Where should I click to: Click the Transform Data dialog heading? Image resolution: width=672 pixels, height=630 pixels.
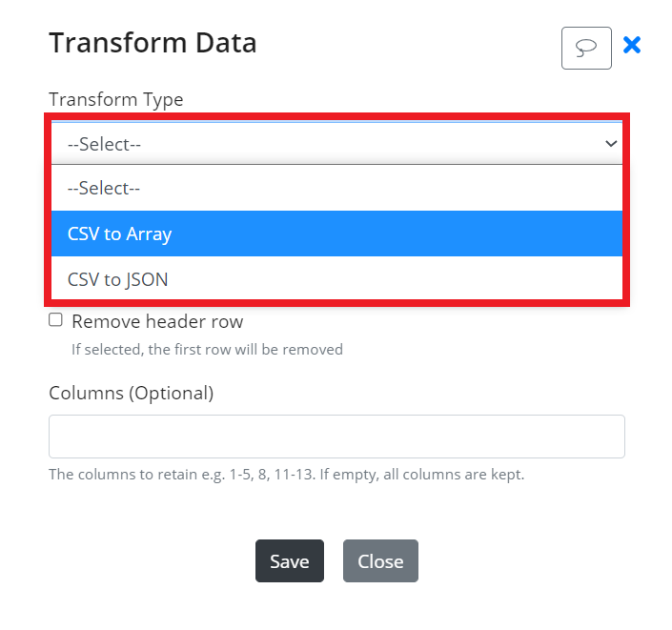pyautogui.click(x=153, y=43)
